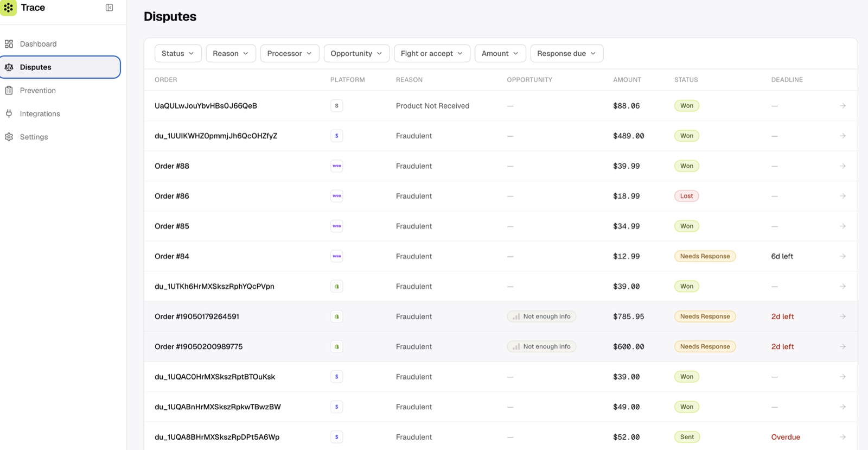The width and height of the screenshot is (868, 450).
Task: Expand the Opportunity filter dropdown
Action: pos(356,53)
